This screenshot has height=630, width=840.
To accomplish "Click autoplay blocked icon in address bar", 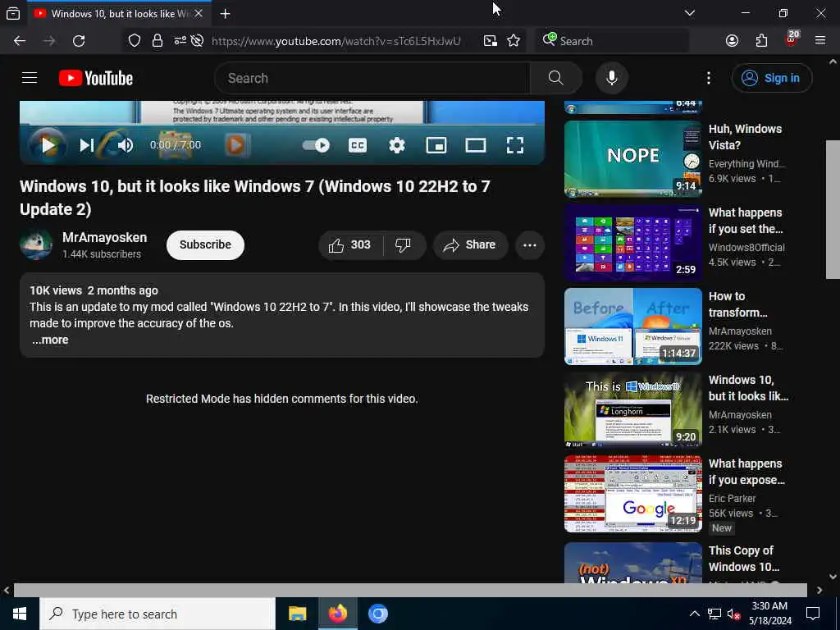I will coord(197,41).
